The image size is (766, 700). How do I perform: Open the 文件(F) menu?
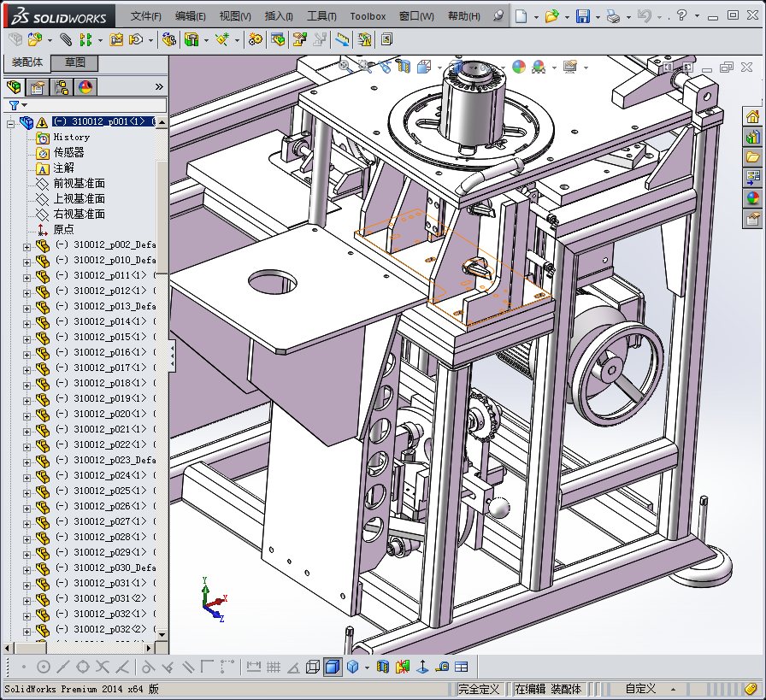(145, 16)
